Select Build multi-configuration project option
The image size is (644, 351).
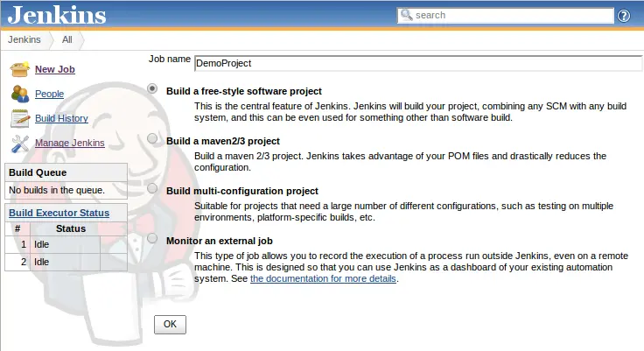click(x=152, y=188)
